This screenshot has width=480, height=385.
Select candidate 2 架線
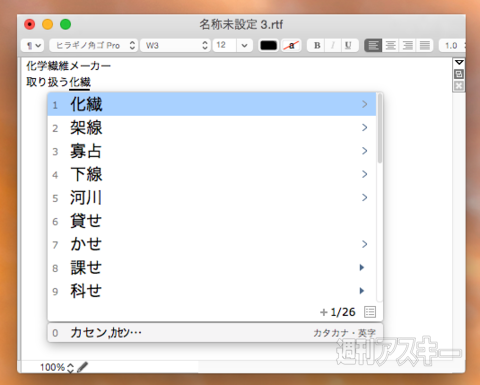coord(212,128)
